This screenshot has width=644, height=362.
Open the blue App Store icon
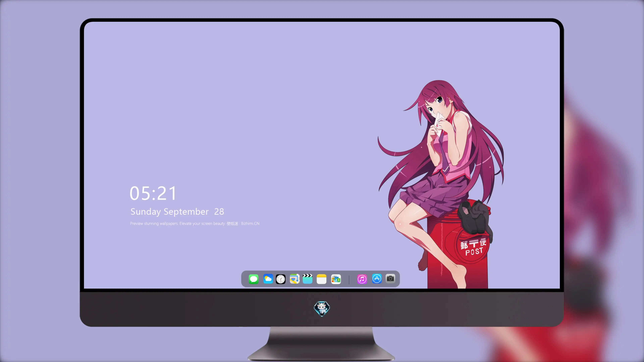(x=377, y=279)
